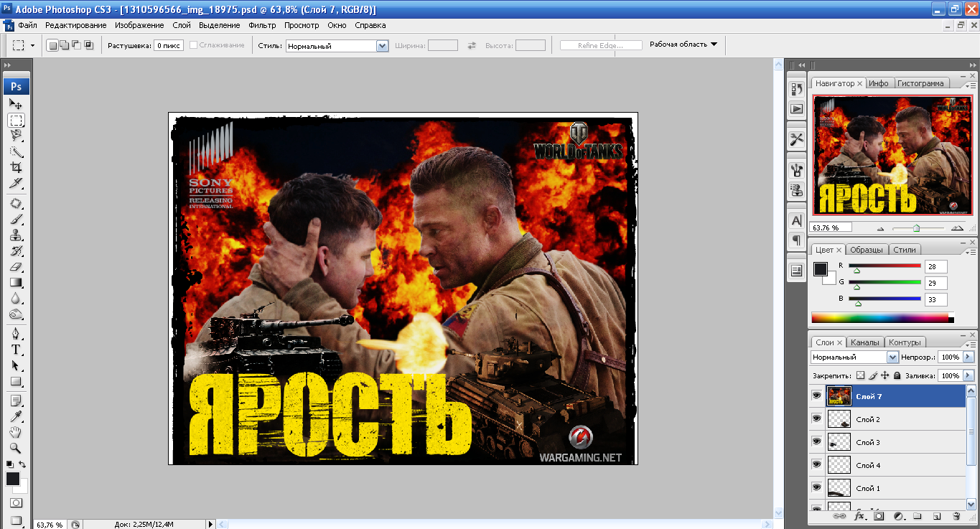The image size is (980, 529).
Task: Open the Character panel icon
Action: tap(796, 220)
